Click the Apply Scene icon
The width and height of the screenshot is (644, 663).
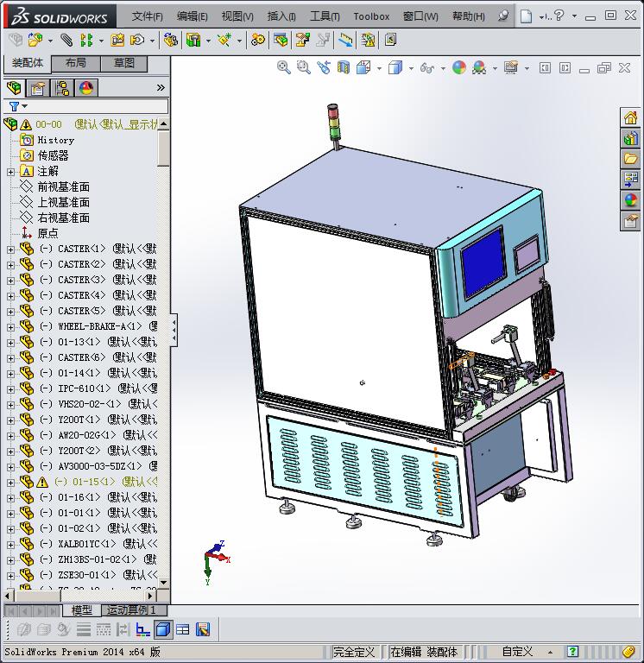(479, 67)
